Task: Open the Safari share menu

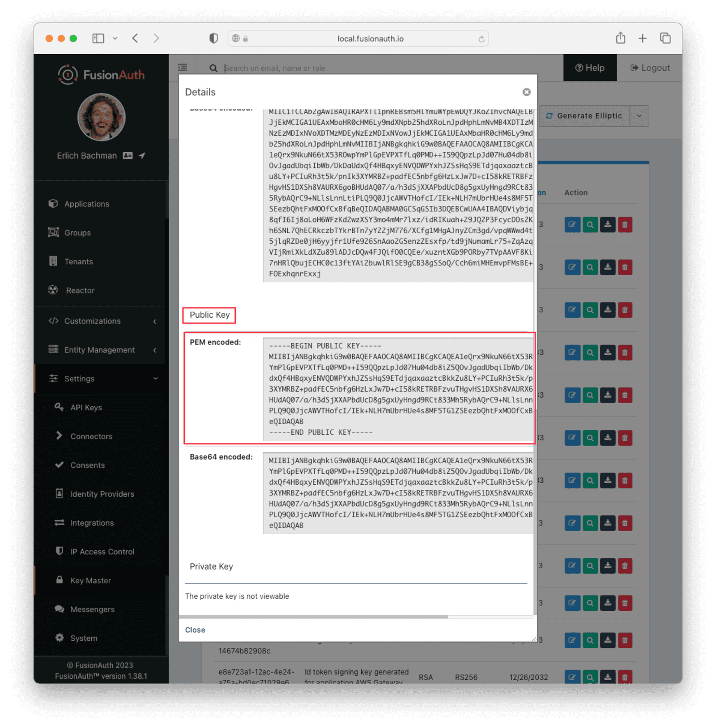Action: 620,38
